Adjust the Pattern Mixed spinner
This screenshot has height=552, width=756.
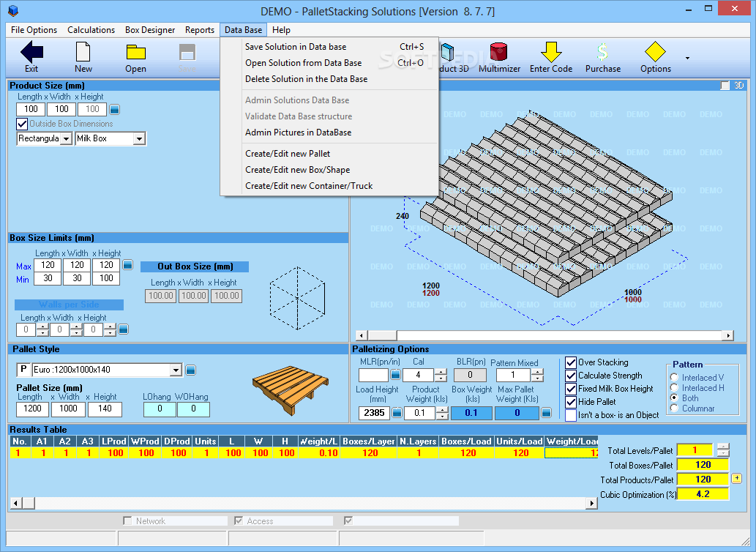(x=537, y=375)
